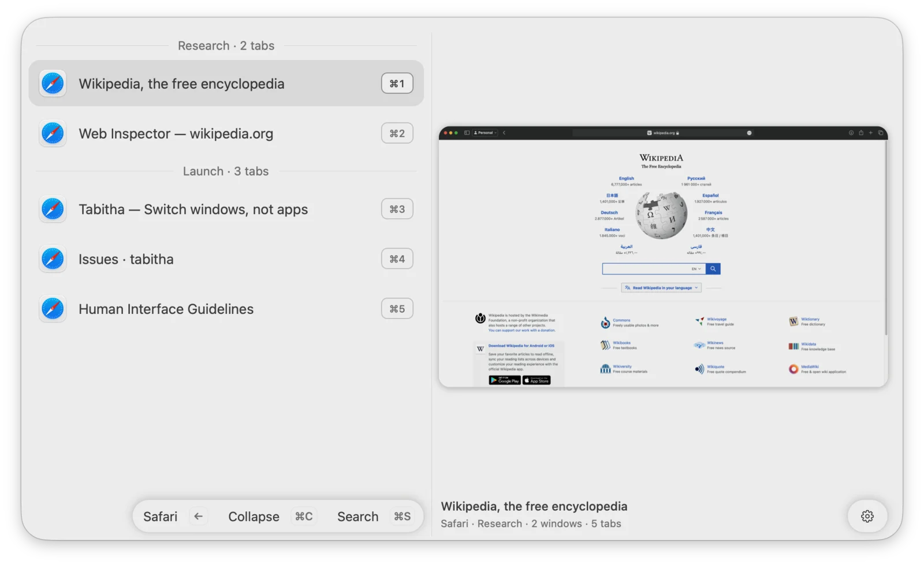The width and height of the screenshot is (924, 565).
Task: Click the left arrow key icon
Action: pos(198,516)
